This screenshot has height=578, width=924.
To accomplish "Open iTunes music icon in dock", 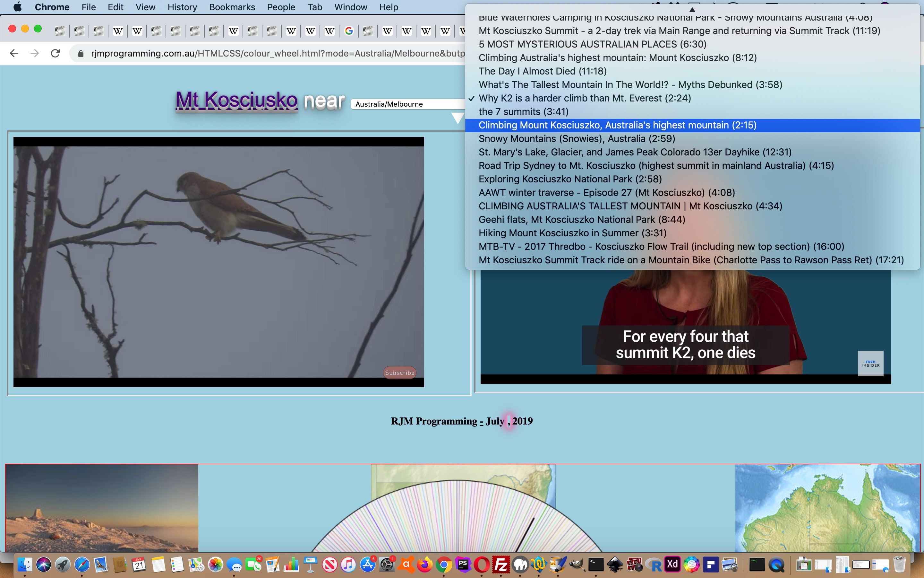I will pos(348,564).
